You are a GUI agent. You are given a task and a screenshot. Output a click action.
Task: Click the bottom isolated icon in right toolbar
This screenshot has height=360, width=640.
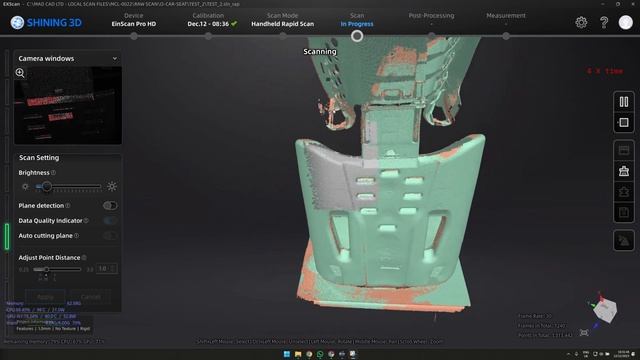coord(624,241)
